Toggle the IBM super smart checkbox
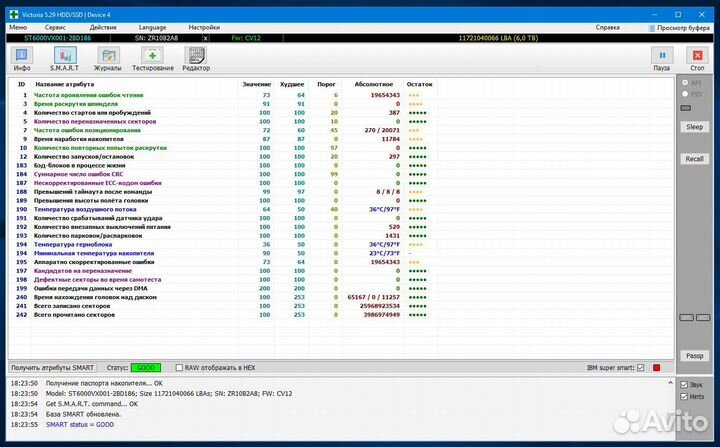720x447 pixels. pyautogui.click(x=641, y=367)
